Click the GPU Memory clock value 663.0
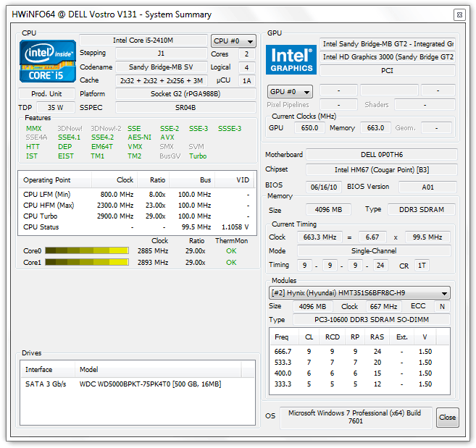This screenshot has width=476, height=448. tap(375, 128)
